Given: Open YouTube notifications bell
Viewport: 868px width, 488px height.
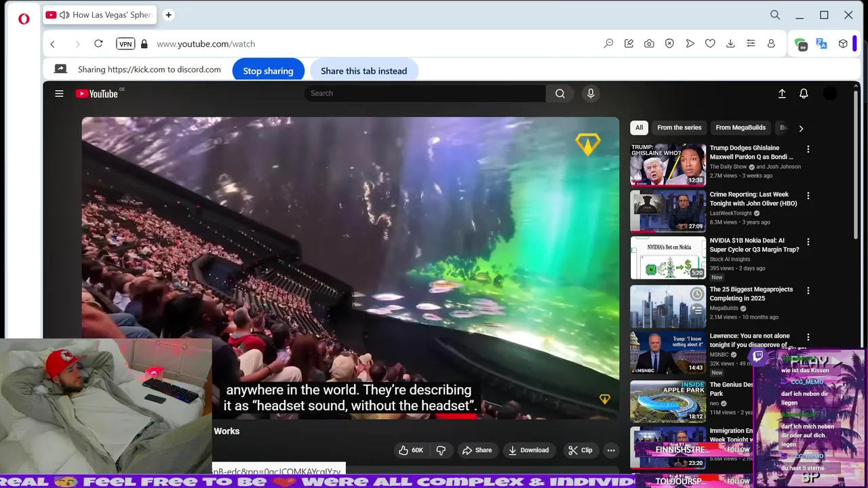Looking at the screenshot, I should [x=804, y=94].
